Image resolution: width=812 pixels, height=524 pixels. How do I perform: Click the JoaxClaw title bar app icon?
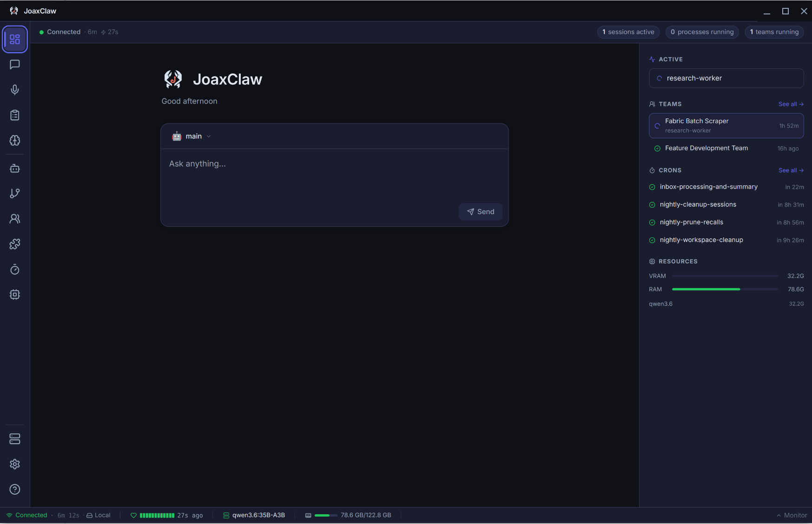(x=14, y=11)
